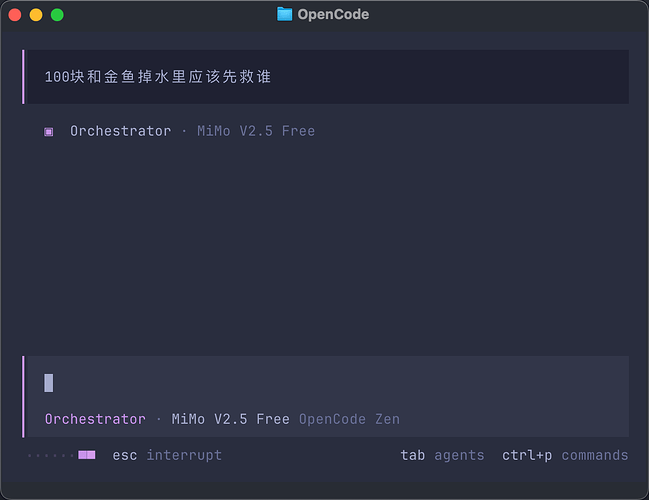Click the pink left border of prompt box

(x=23, y=397)
